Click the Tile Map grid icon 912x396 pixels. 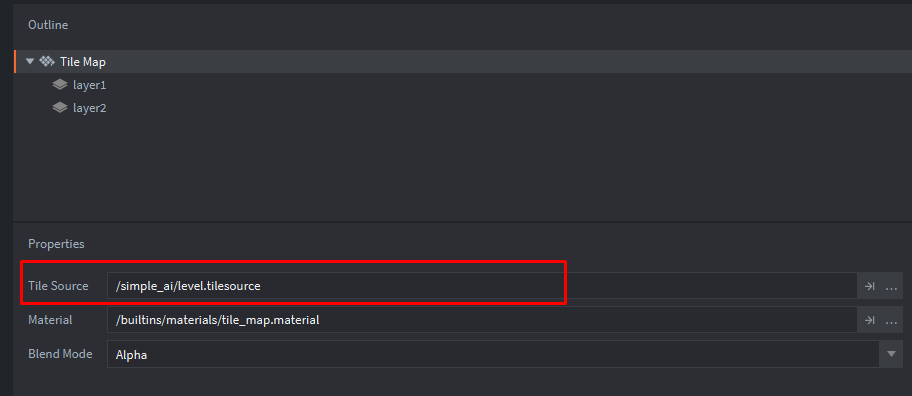pos(47,62)
